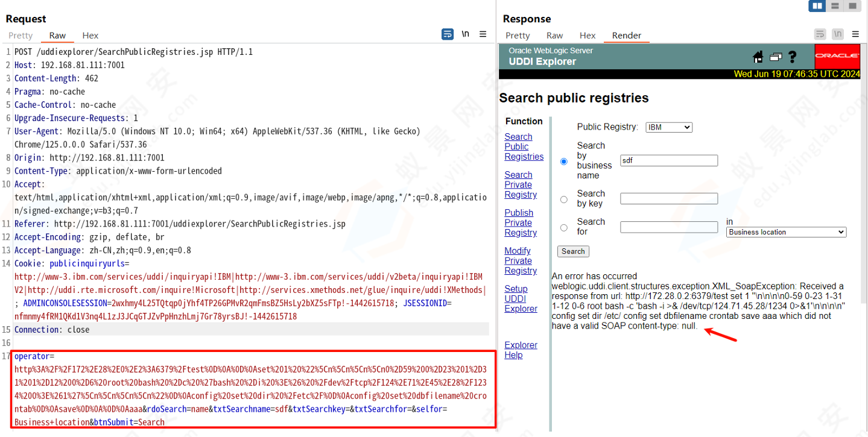
Task: Open the Public Registry dropdown showing IBM
Action: 669,127
